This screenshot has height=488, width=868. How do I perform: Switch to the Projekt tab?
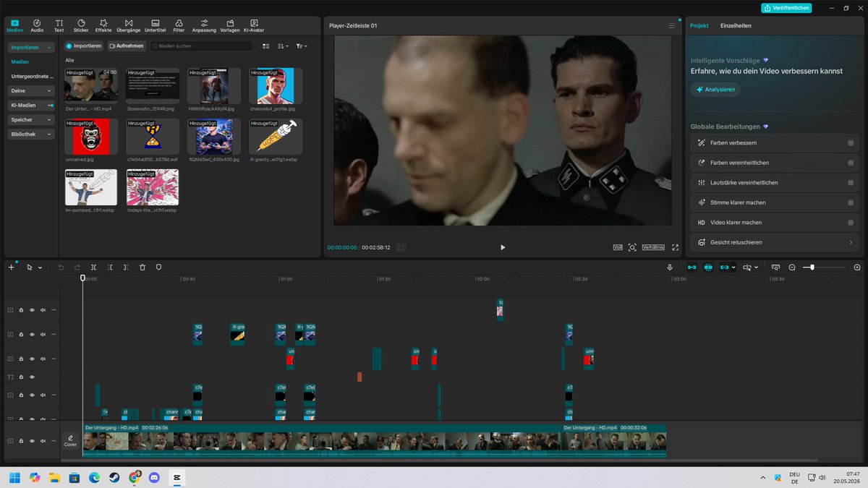tap(699, 25)
